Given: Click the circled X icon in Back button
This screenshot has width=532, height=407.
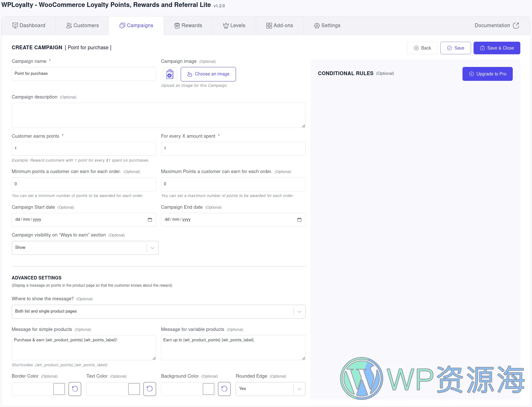Looking at the screenshot, I should point(416,48).
